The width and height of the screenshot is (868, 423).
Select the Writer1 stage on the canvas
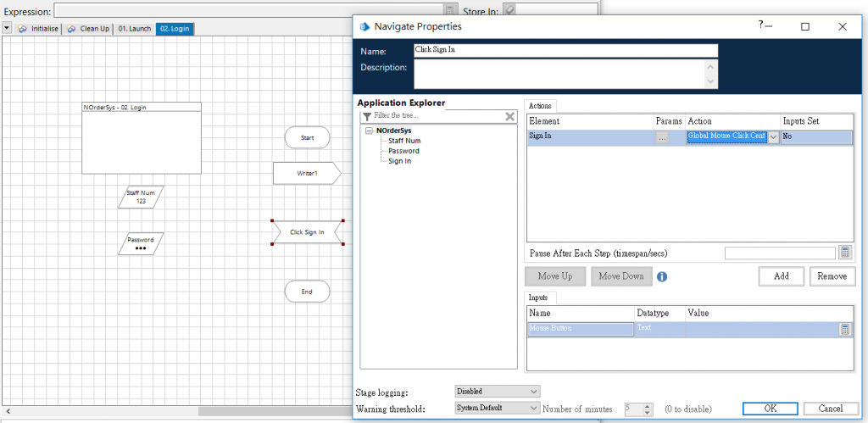click(307, 173)
